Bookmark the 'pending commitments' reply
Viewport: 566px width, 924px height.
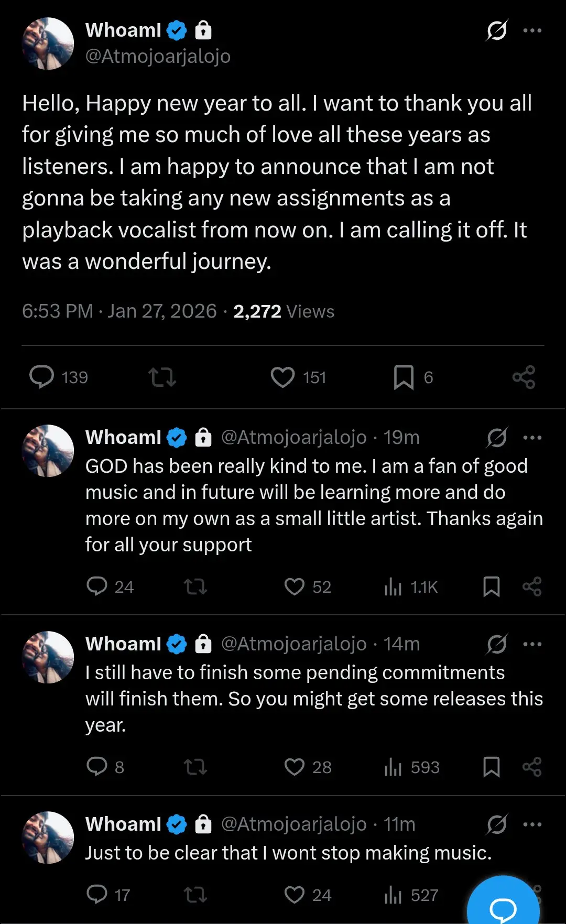click(x=491, y=767)
